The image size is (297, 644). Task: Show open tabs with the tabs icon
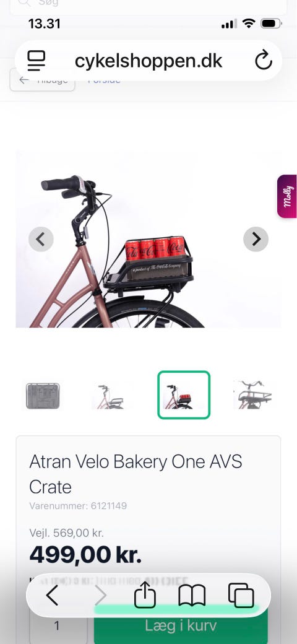click(x=241, y=596)
